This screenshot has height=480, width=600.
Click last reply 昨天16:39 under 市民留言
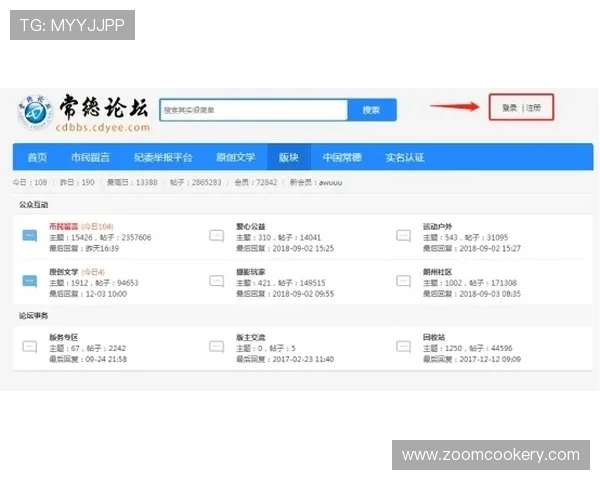click(84, 248)
